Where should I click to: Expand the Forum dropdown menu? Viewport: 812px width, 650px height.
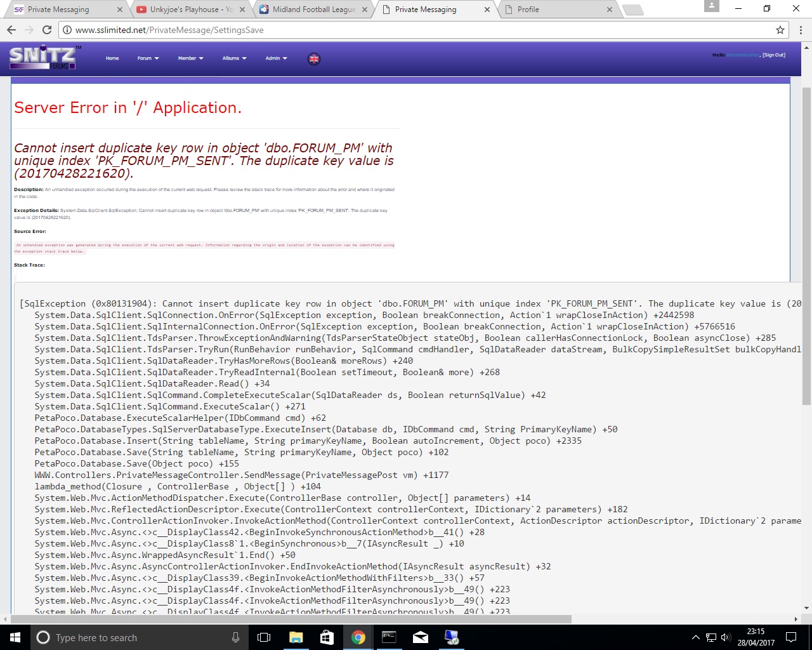pos(148,58)
